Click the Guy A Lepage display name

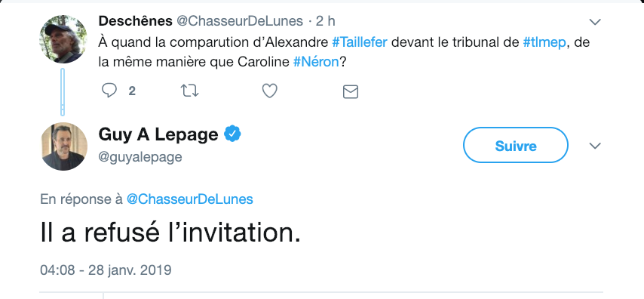click(158, 134)
